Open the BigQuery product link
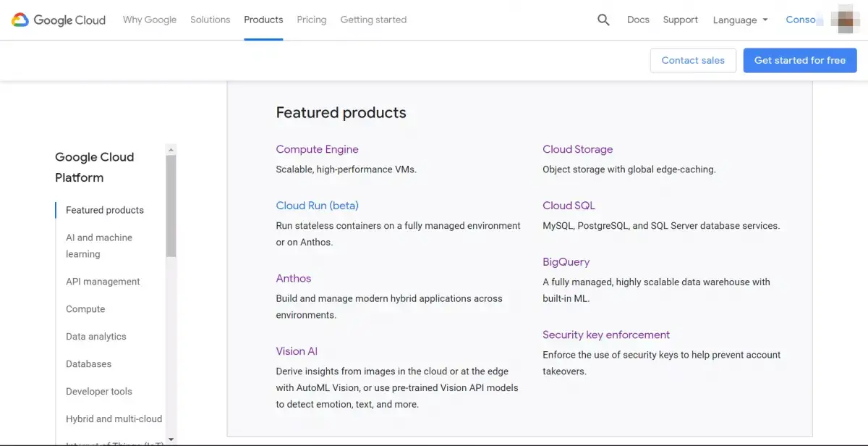Viewport: 868px width, 446px height. pos(566,262)
